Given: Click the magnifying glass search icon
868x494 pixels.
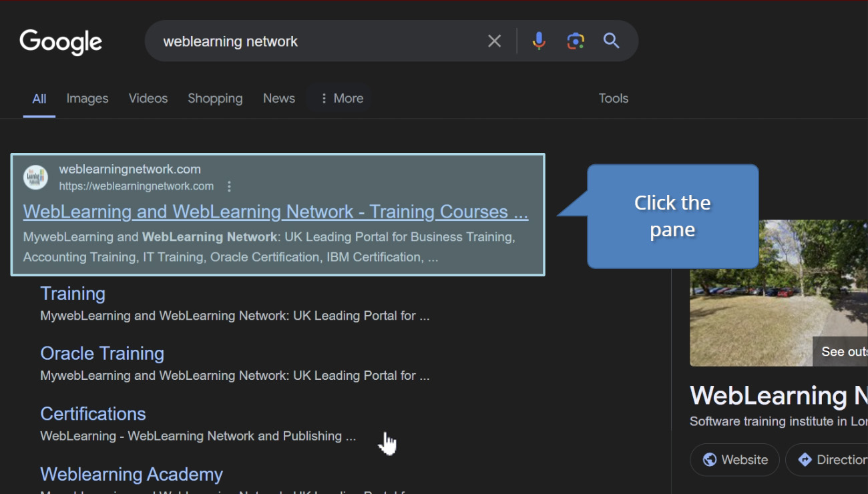Looking at the screenshot, I should click(x=612, y=41).
